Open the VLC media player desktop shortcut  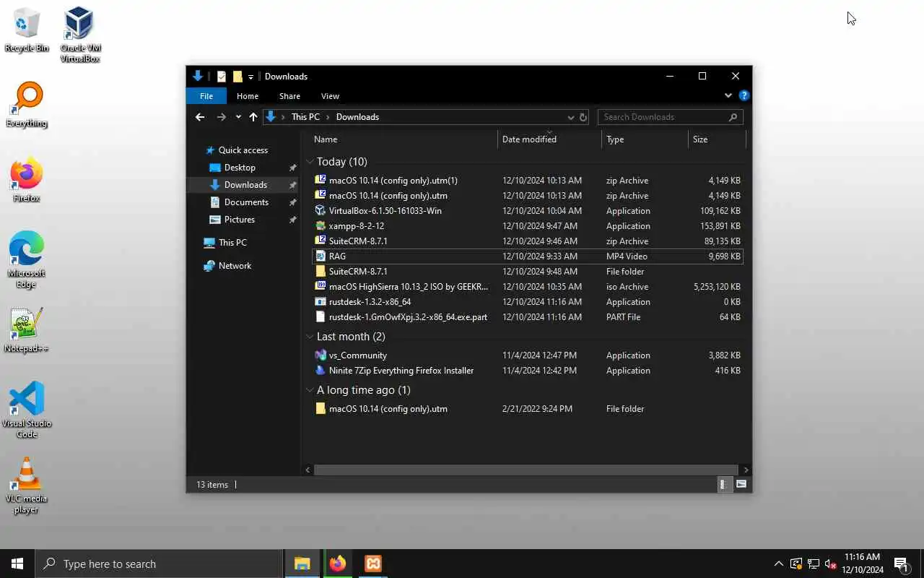[27, 486]
